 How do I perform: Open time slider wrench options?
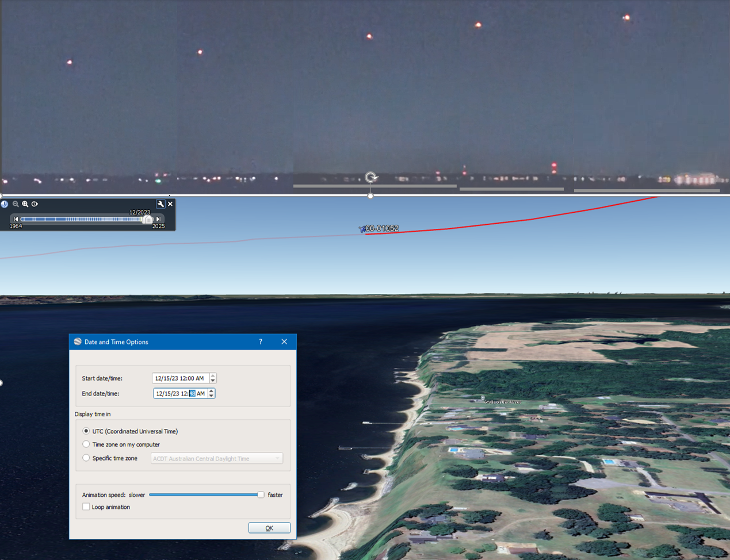[160, 204]
